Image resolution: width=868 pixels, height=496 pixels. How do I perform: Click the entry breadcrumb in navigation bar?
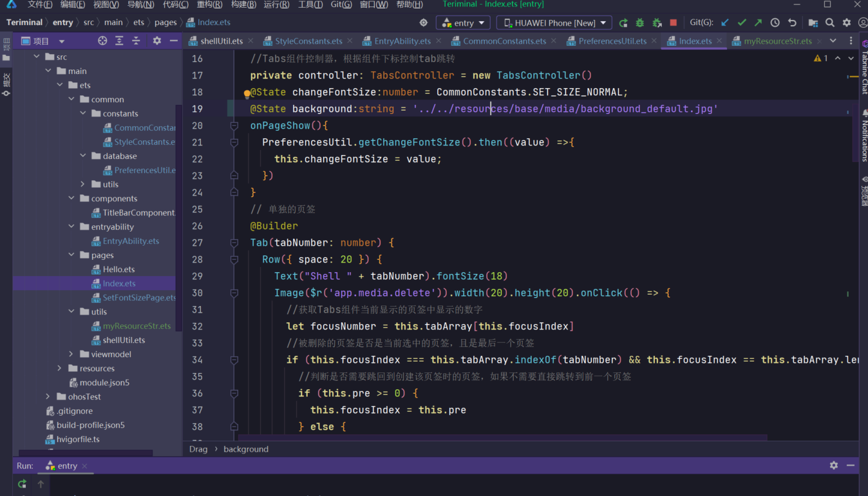(x=63, y=22)
